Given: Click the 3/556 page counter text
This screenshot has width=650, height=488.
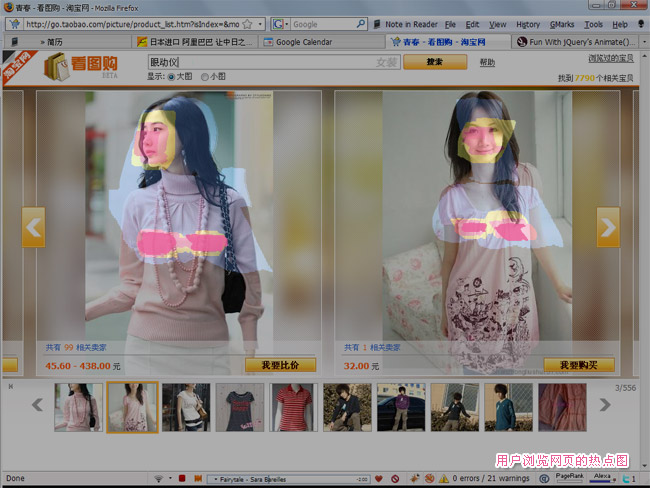Looking at the screenshot, I should click(x=625, y=388).
